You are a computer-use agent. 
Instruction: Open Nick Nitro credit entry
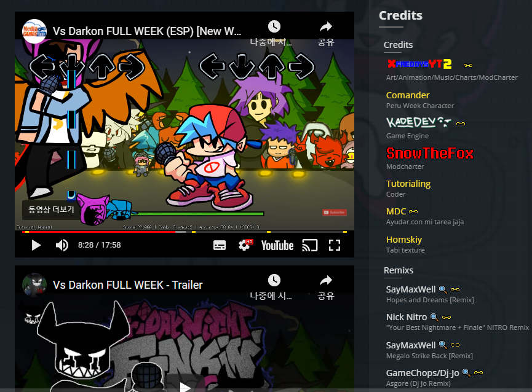pos(407,317)
